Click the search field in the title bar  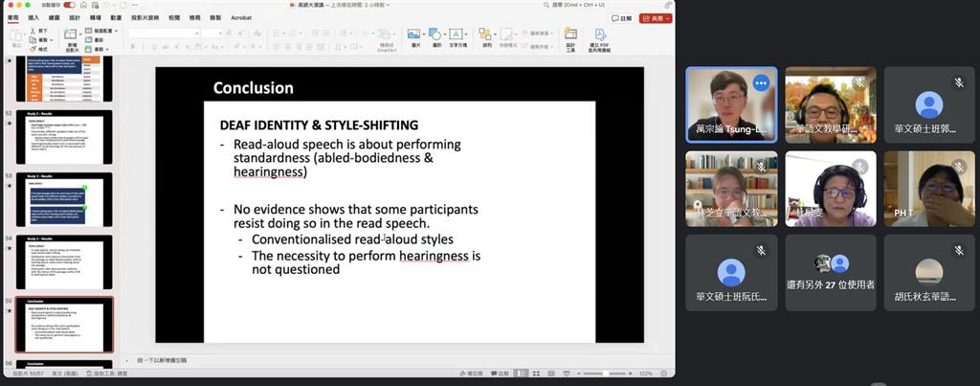(x=575, y=5)
